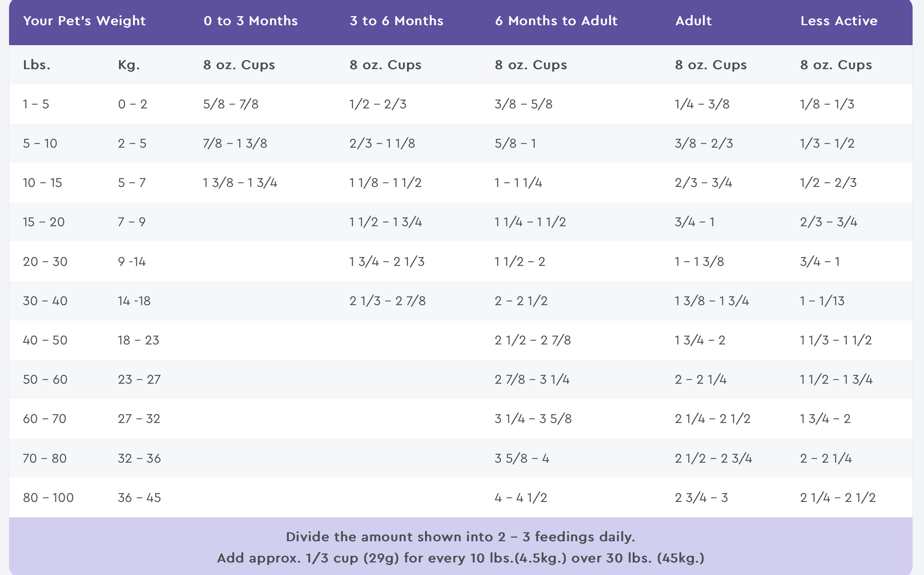The width and height of the screenshot is (924, 575).
Task: Click the 'Your Pet's Weight' column header
Action: point(84,21)
